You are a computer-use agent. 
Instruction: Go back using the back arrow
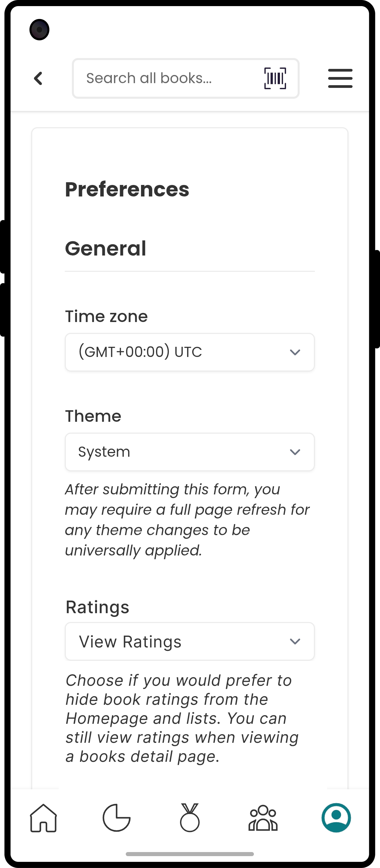[38, 78]
